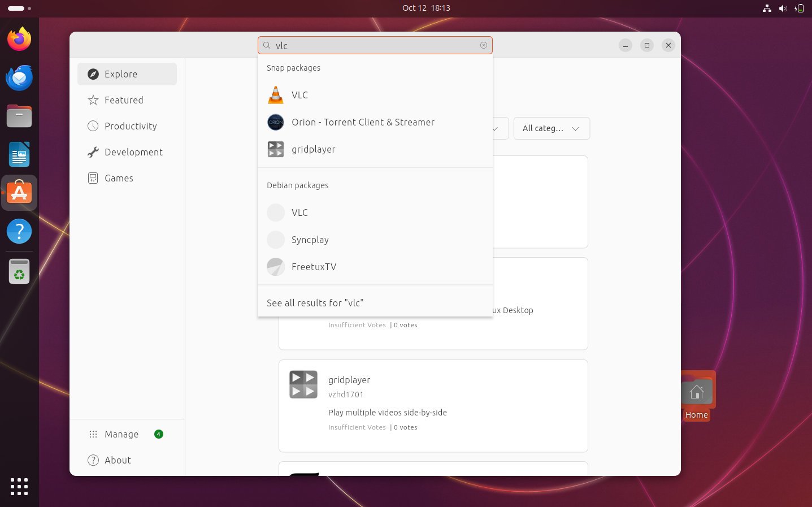Open Files manager in dock
This screenshot has height=507, width=812.
pyautogui.click(x=19, y=116)
